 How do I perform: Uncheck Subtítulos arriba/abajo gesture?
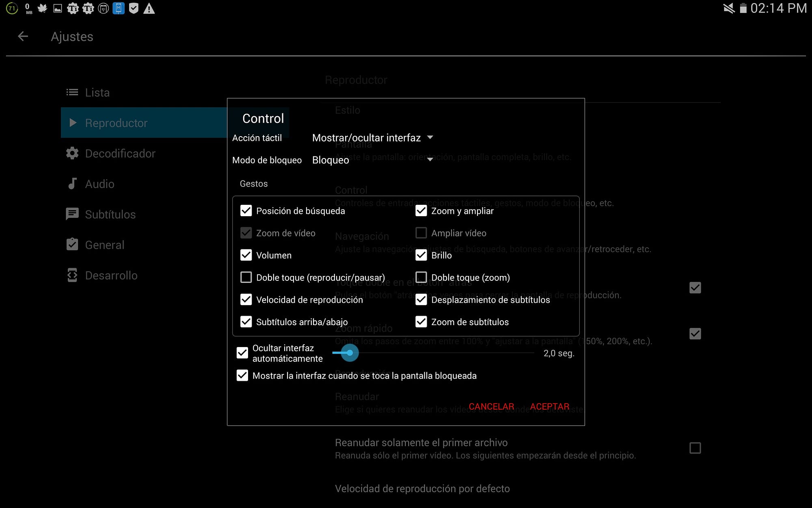click(246, 321)
